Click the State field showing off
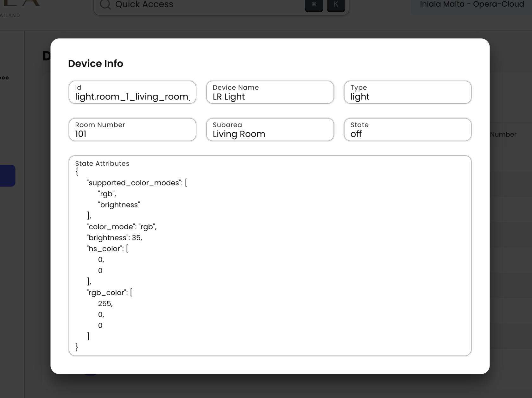This screenshot has height=398, width=532. click(408, 130)
